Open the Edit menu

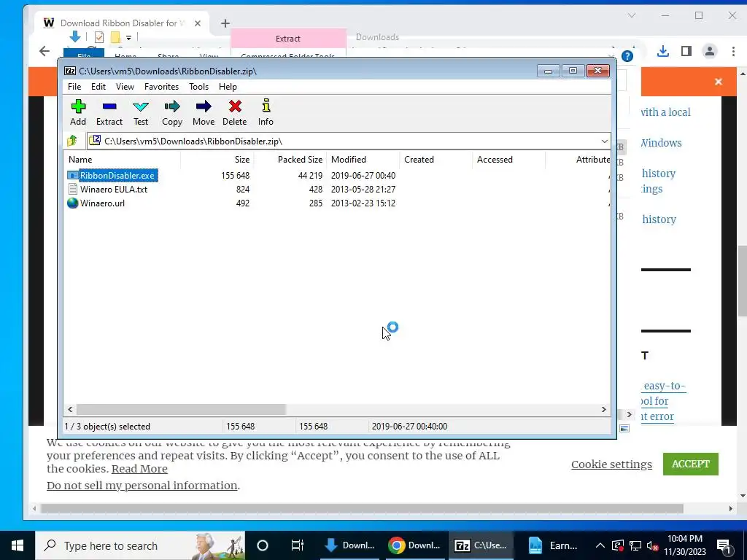(98, 87)
